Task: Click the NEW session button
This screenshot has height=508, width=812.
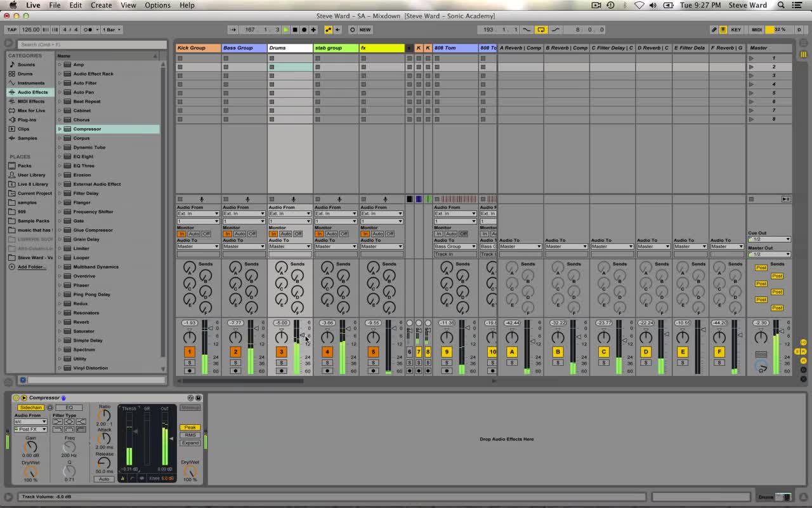Action: (365, 29)
